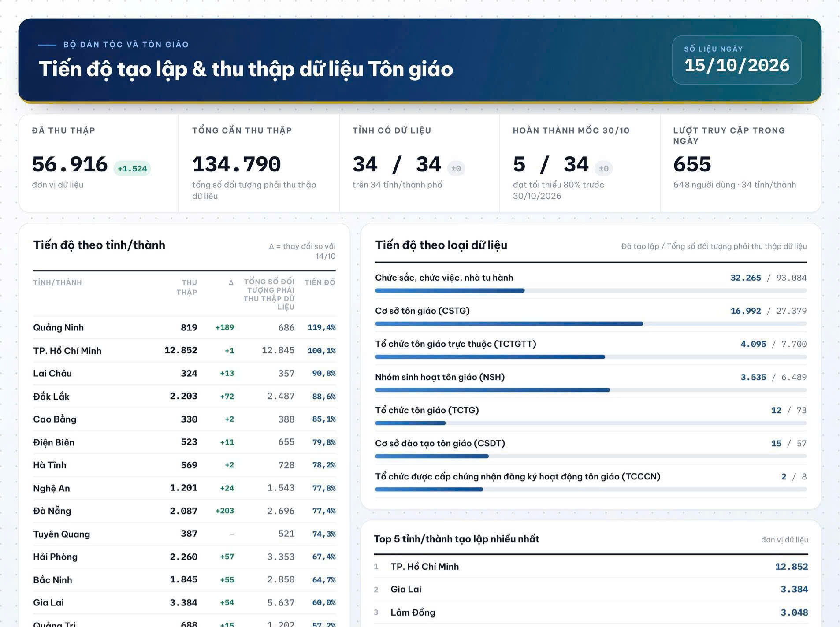Click the Lai Châu province row
The image size is (840, 627).
[x=184, y=373]
